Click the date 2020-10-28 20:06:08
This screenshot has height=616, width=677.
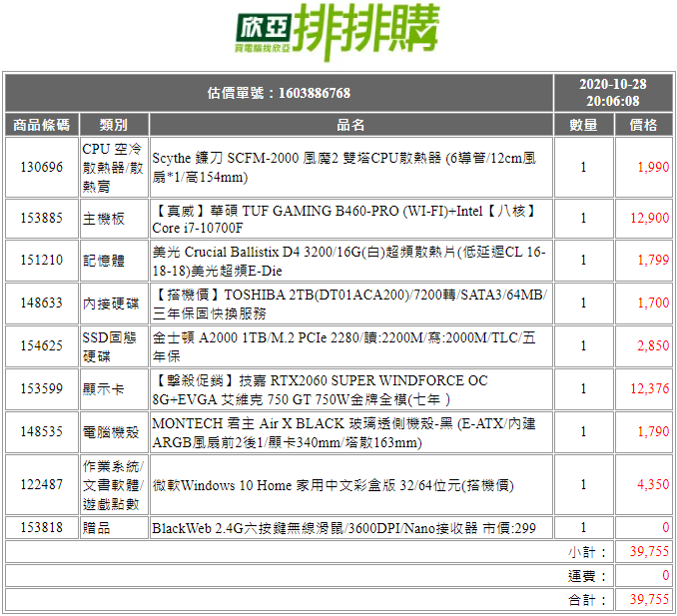point(613,93)
